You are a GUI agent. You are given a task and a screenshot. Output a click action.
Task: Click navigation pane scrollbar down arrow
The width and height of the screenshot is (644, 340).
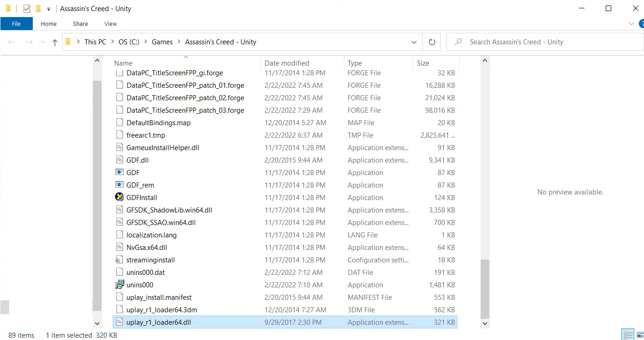97,324
